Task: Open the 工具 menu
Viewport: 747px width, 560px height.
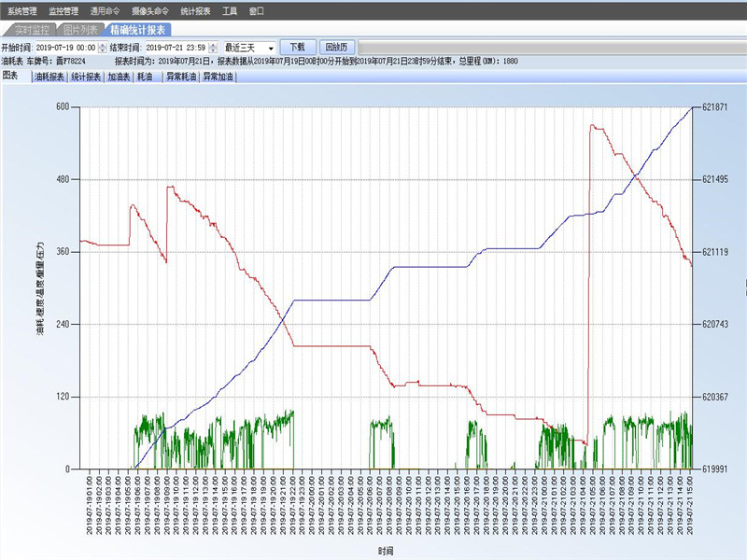Action: 230,11
